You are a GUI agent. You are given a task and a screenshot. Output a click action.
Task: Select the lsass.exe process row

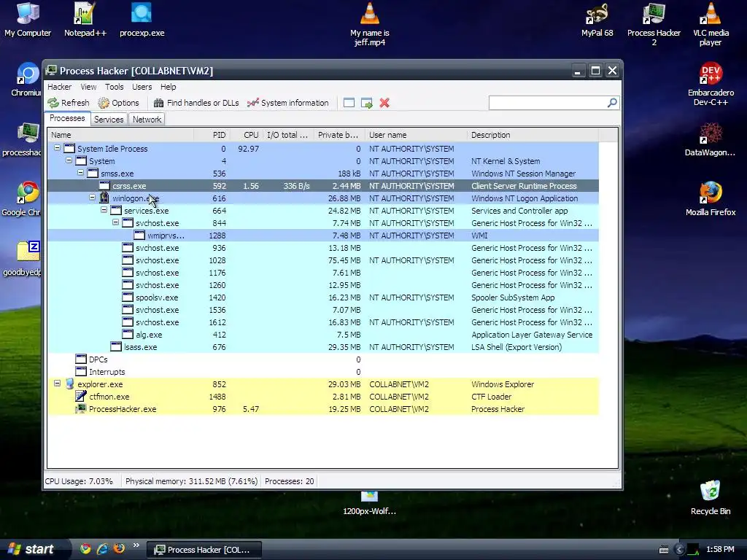[323, 346]
